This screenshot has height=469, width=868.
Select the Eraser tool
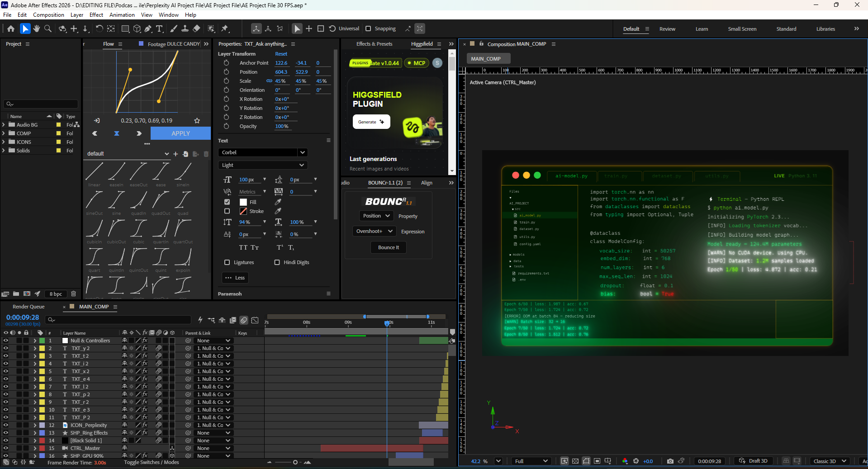tap(196, 28)
